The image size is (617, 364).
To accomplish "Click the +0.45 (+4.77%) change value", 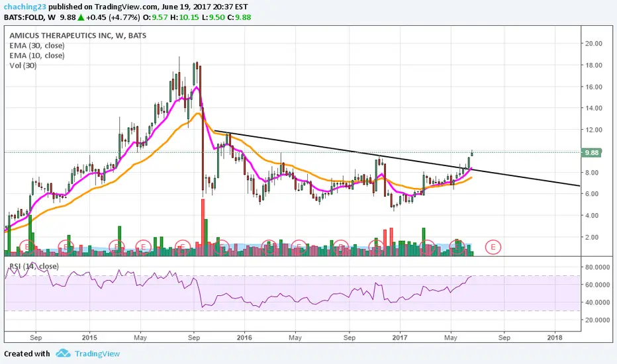I will click(113, 17).
